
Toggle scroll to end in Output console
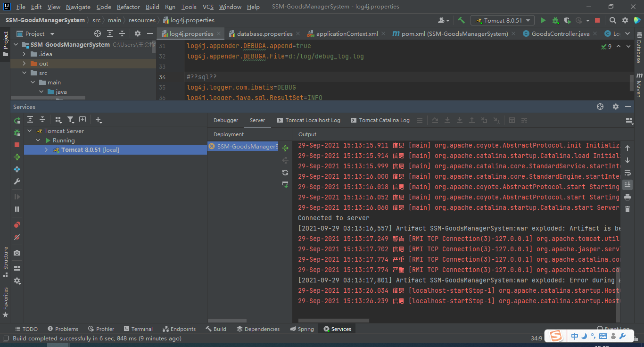(627, 185)
